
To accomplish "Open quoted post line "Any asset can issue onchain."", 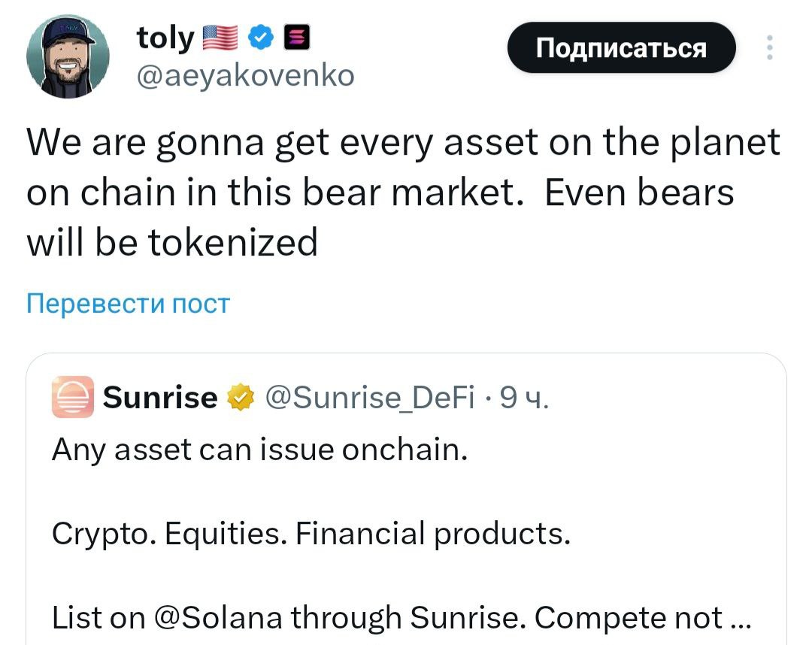I will coord(260,450).
